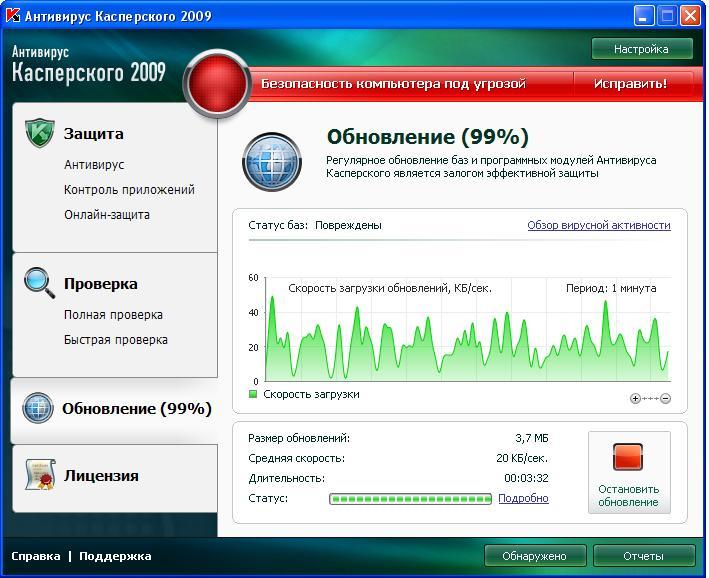The height and width of the screenshot is (578, 709).
Task: Open the Проверка section
Action: pos(100,284)
